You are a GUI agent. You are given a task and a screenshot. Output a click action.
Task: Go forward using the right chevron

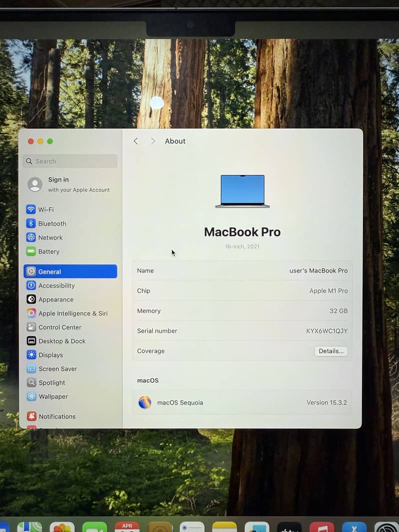153,141
